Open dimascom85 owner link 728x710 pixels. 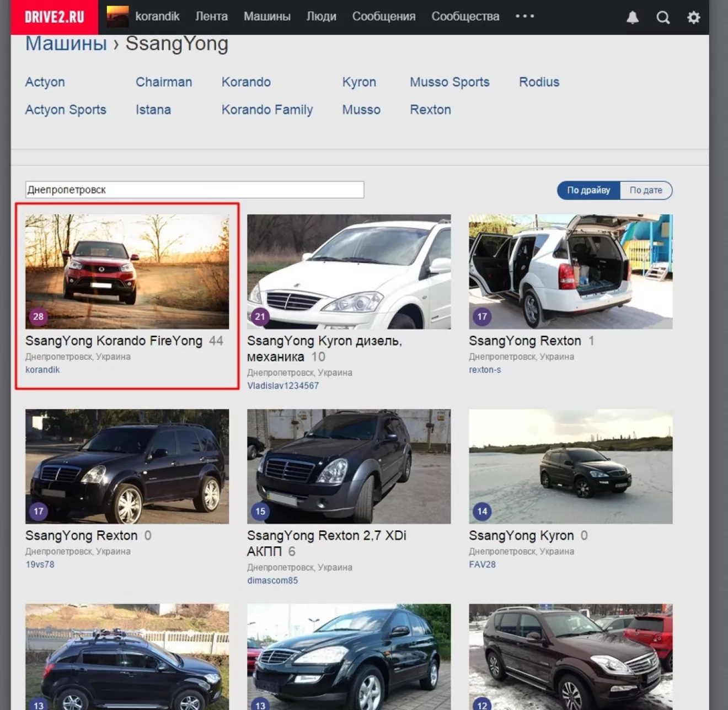(x=272, y=580)
